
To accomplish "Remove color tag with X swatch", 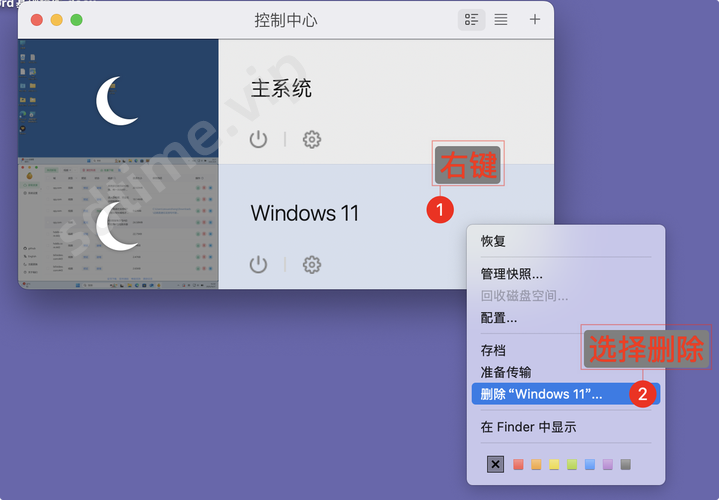I will pyautogui.click(x=495, y=464).
